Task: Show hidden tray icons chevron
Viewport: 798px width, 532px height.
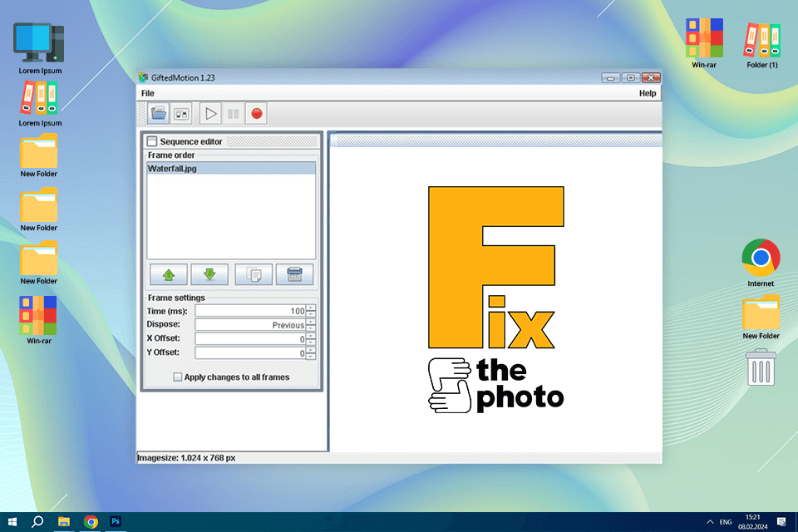Action: [x=710, y=522]
